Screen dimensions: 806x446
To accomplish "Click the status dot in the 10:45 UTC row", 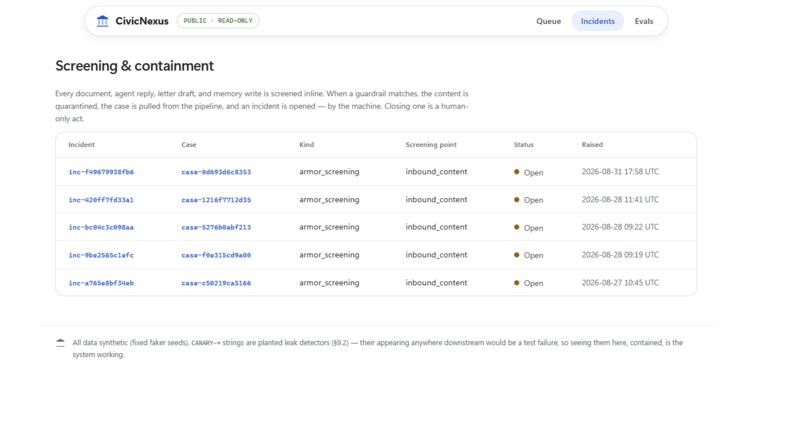I will pyautogui.click(x=517, y=283).
